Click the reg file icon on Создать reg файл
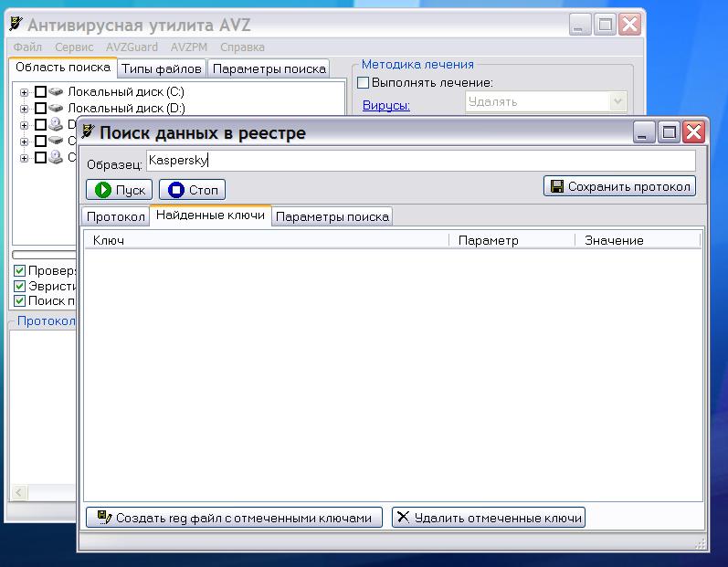This screenshot has width=728, height=567. (104, 517)
